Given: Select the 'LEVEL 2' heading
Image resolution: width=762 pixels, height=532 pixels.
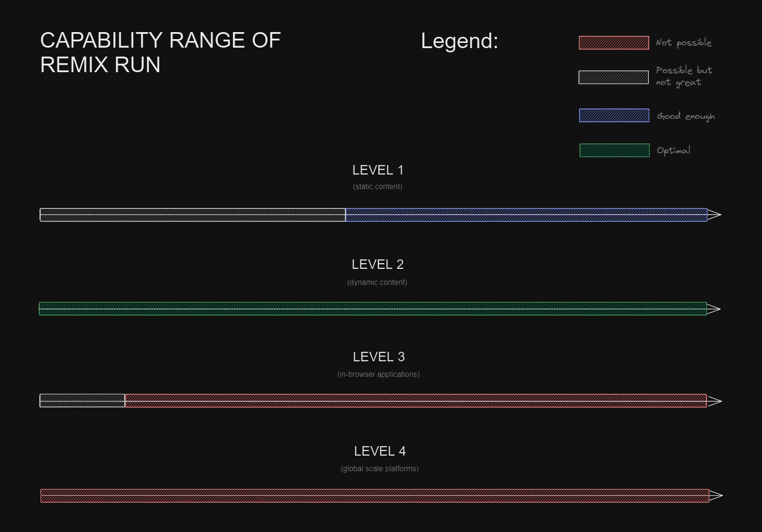Looking at the screenshot, I should click(377, 265).
